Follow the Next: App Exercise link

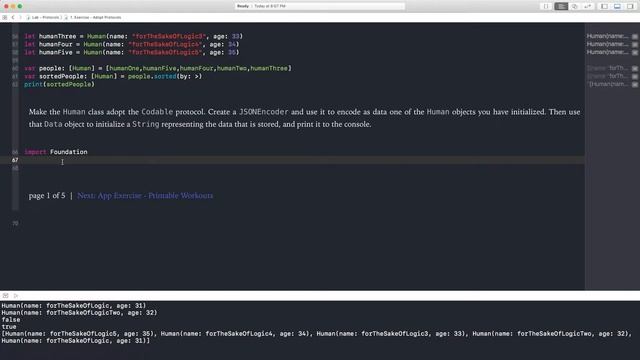pos(145,196)
